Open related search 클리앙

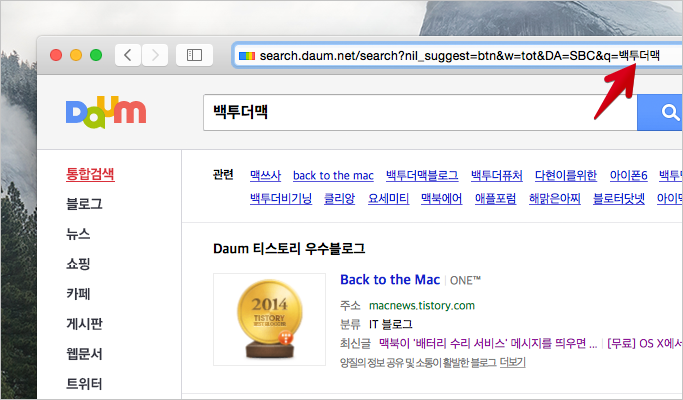click(340, 198)
